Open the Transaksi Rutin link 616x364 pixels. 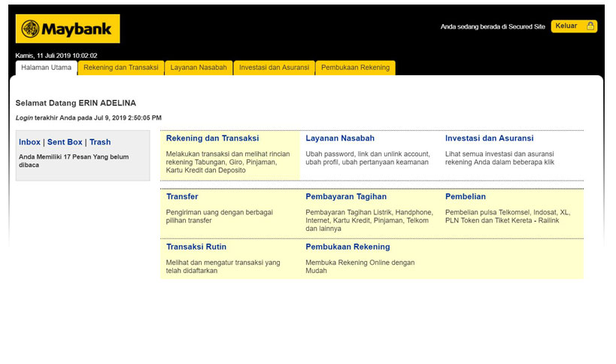pyautogui.click(x=196, y=247)
